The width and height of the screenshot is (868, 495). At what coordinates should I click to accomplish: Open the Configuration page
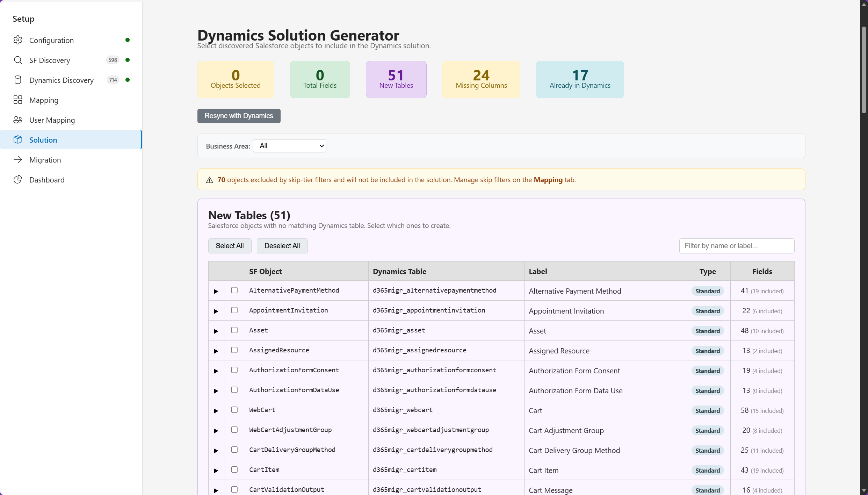pyautogui.click(x=71, y=40)
